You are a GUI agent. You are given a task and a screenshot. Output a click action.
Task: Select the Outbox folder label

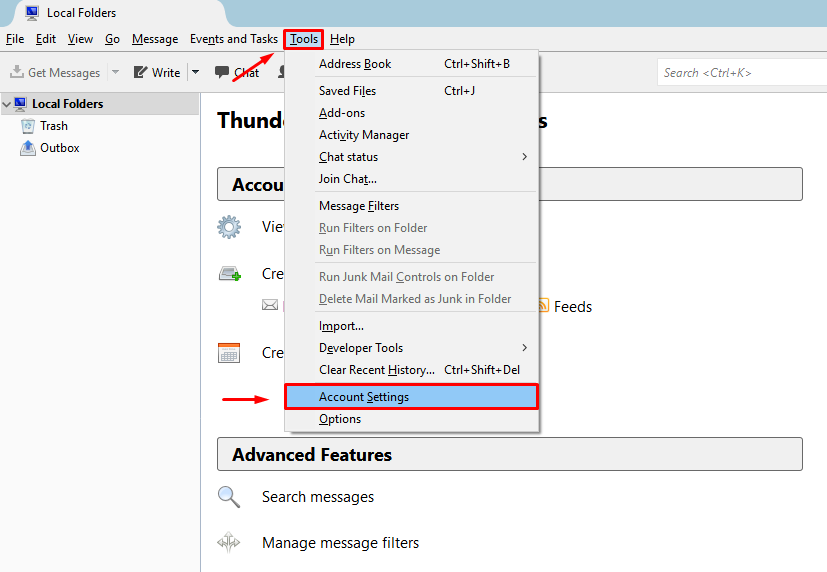pos(60,148)
